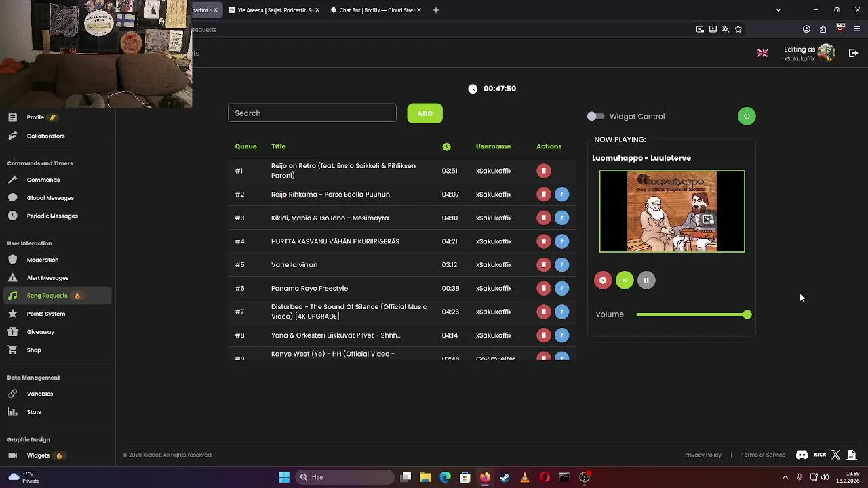Open the xSakukoffix profile avatar
This screenshot has width=868, height=488.
coord(826,53)
